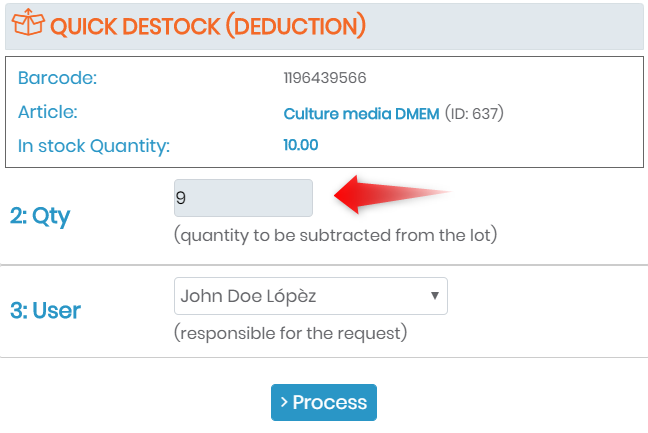Click the in stock quantity value 10.00
Viewport: 648px width, 433px height.
(300, 145)
